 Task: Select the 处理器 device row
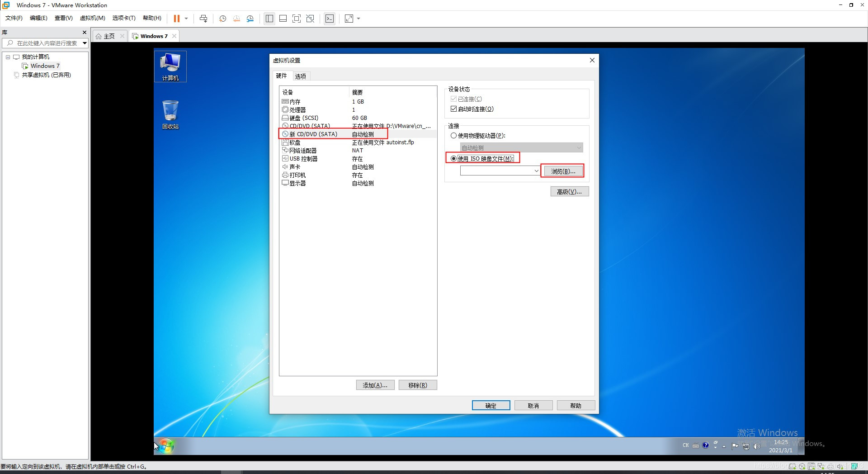(x=358, y=110)
